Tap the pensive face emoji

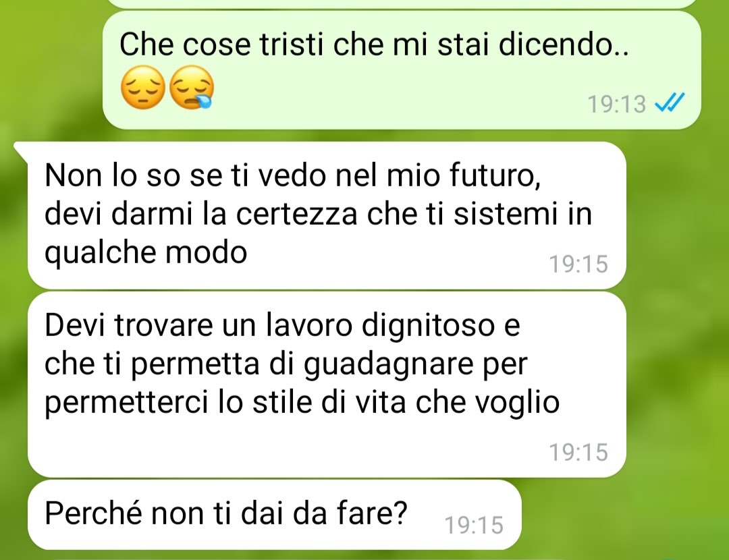(142, 87)
